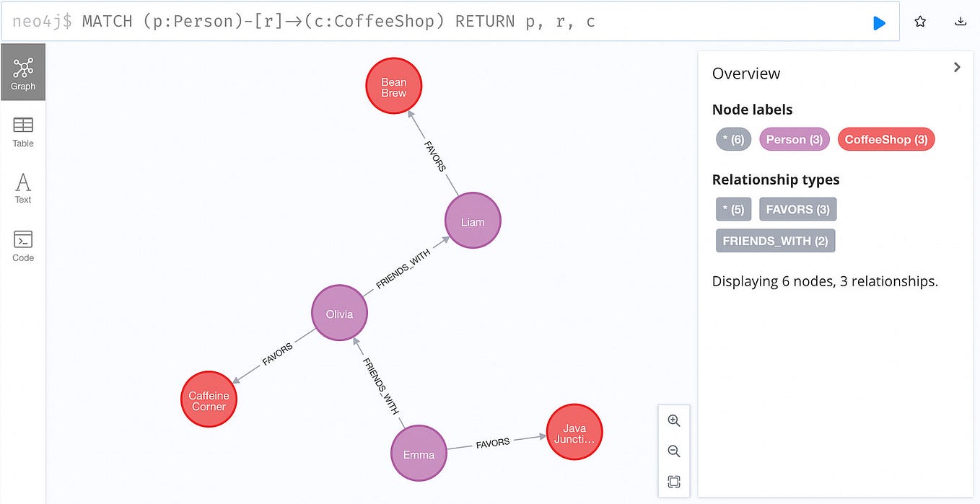This screenshot has height=504, width=980.
Task: Download the query results
Action: point(961,22)
